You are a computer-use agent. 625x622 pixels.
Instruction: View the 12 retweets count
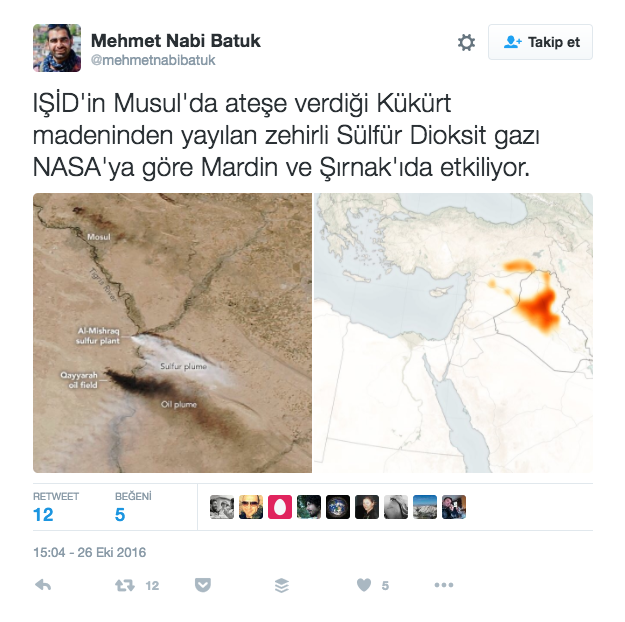tap(43, 514)
